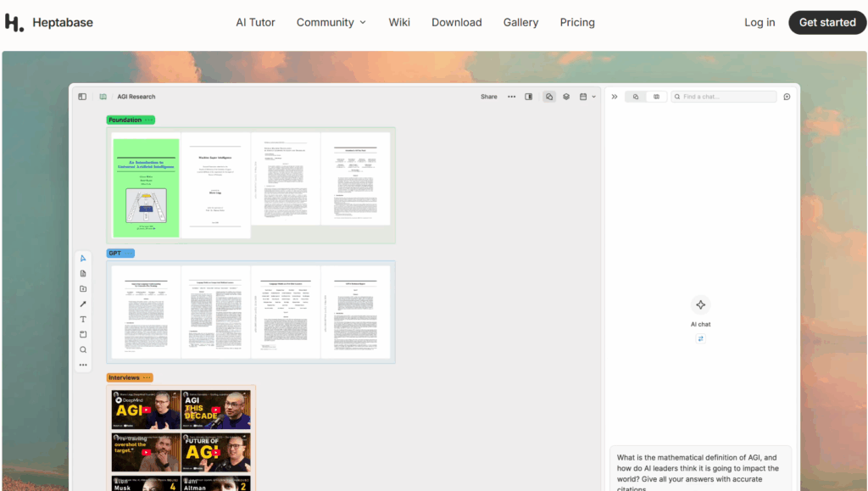
Task: Click the AI chat sparkle icon
Action: (x=700, y=305)
